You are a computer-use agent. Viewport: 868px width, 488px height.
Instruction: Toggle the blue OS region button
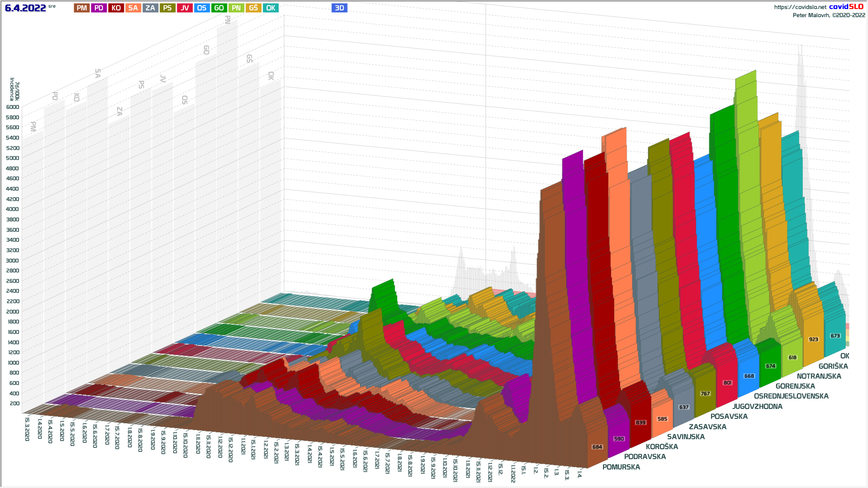pos(202,8)
